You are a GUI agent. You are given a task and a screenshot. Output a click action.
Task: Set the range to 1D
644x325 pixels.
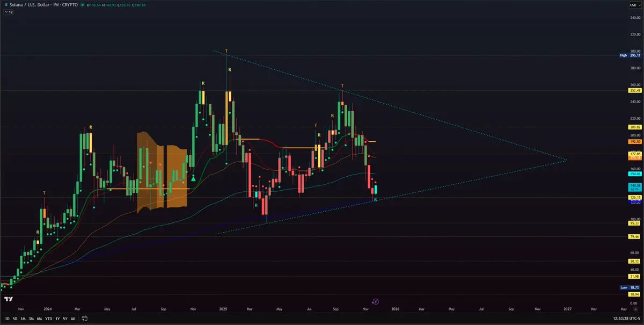[6, 319]
